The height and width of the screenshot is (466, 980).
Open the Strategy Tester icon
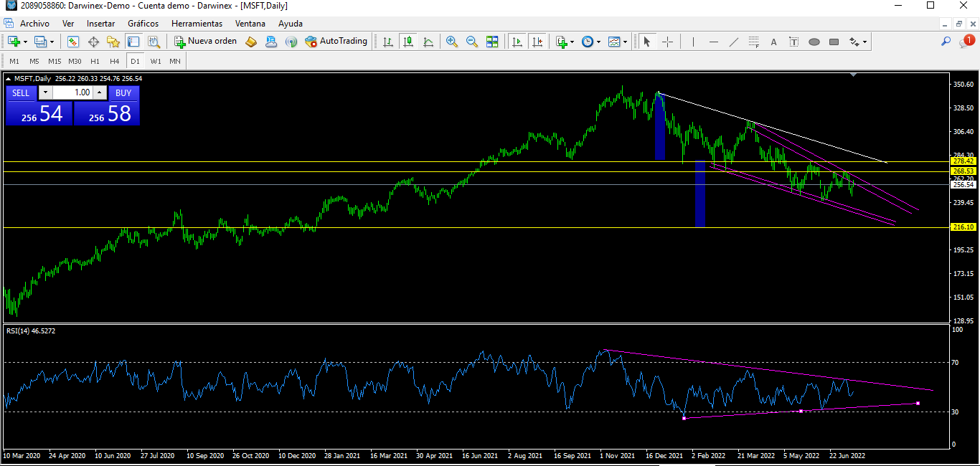click(154, 42)
